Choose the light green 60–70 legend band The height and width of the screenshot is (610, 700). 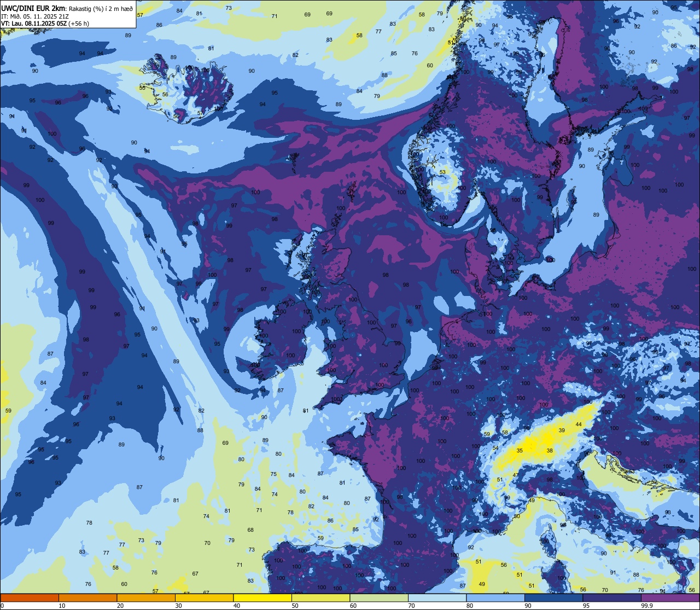pyautogui.click(x=379, y=597)
